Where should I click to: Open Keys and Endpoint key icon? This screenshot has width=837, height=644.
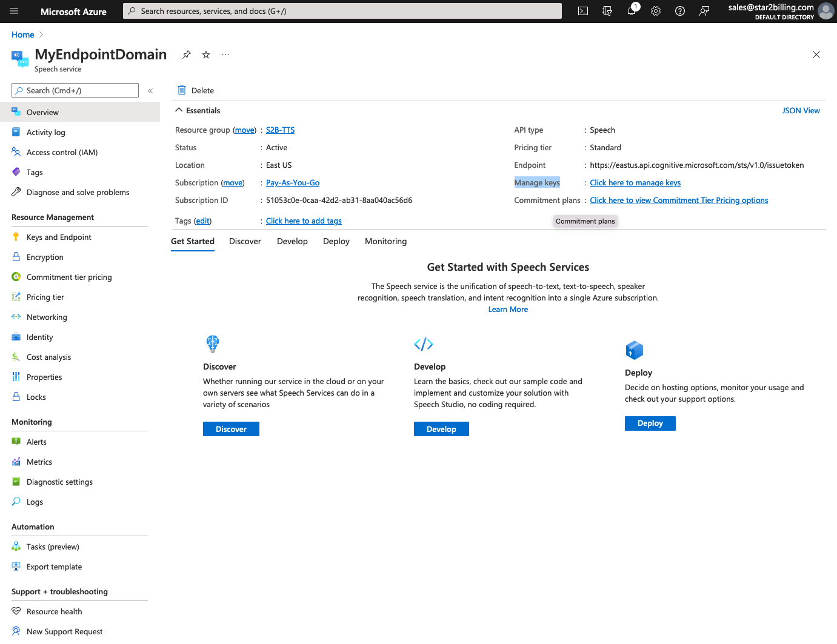click(x=16, y=237)
